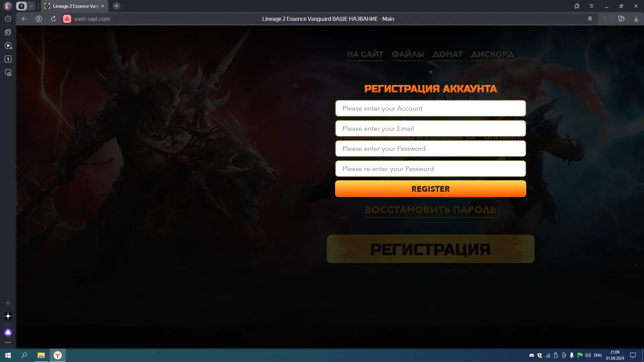Click the navigation back arrow icon

point(24,18)
